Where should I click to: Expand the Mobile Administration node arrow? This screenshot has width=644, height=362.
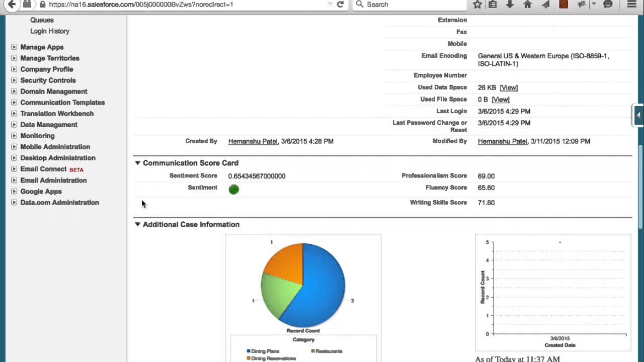14,147
